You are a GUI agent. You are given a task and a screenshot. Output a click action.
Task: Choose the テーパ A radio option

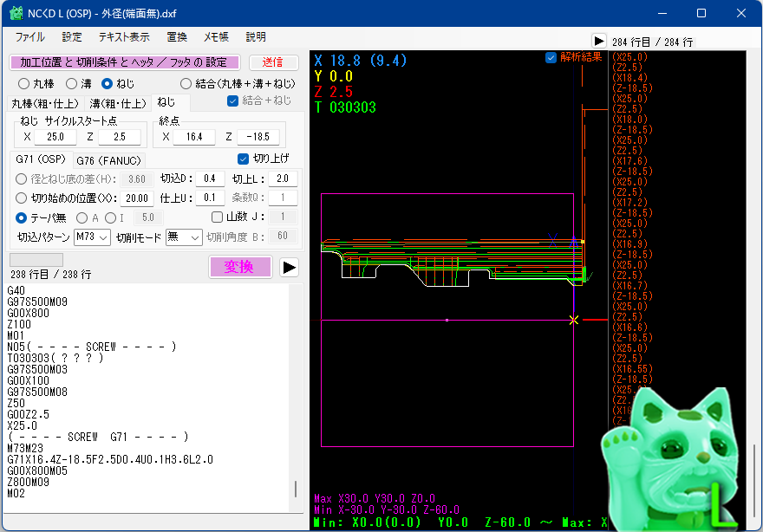click(82, 217)
